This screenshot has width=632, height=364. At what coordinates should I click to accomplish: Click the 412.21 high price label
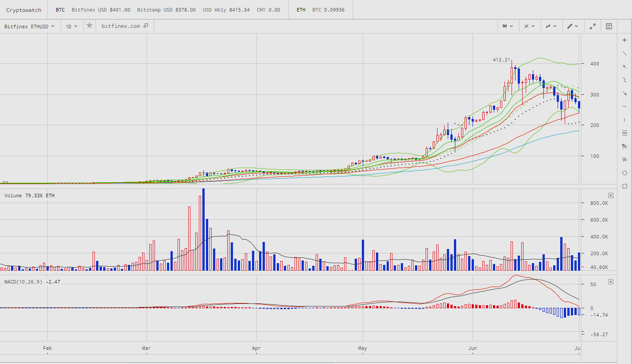click(501, 60)
